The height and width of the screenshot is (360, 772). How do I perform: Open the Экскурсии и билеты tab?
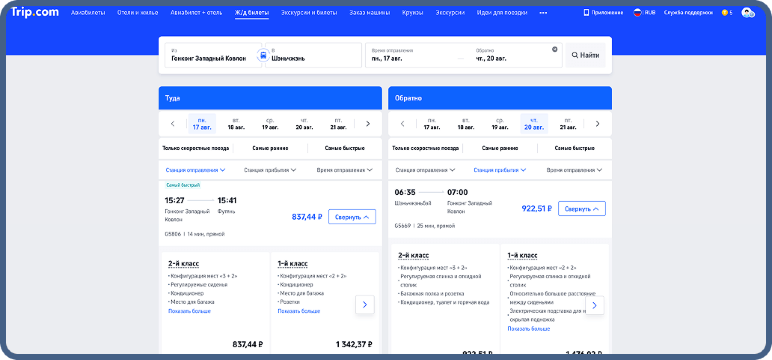(x=309, y=13)
